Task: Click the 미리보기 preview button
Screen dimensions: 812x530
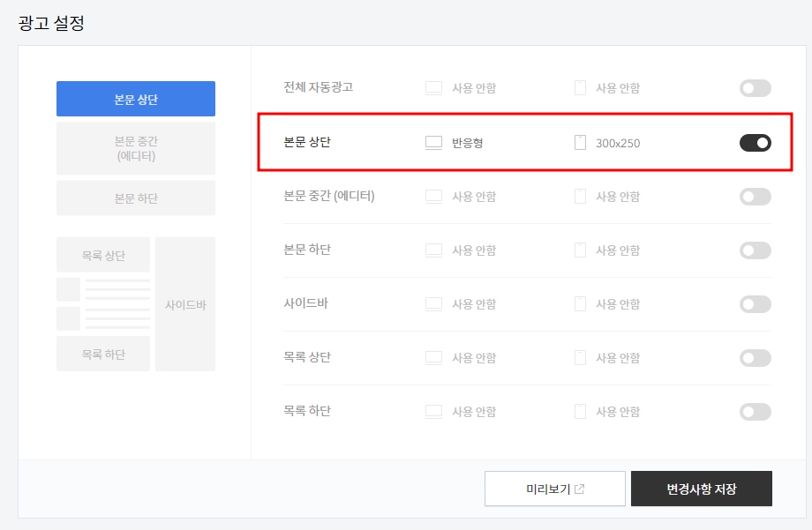Action: coord(554,488)
